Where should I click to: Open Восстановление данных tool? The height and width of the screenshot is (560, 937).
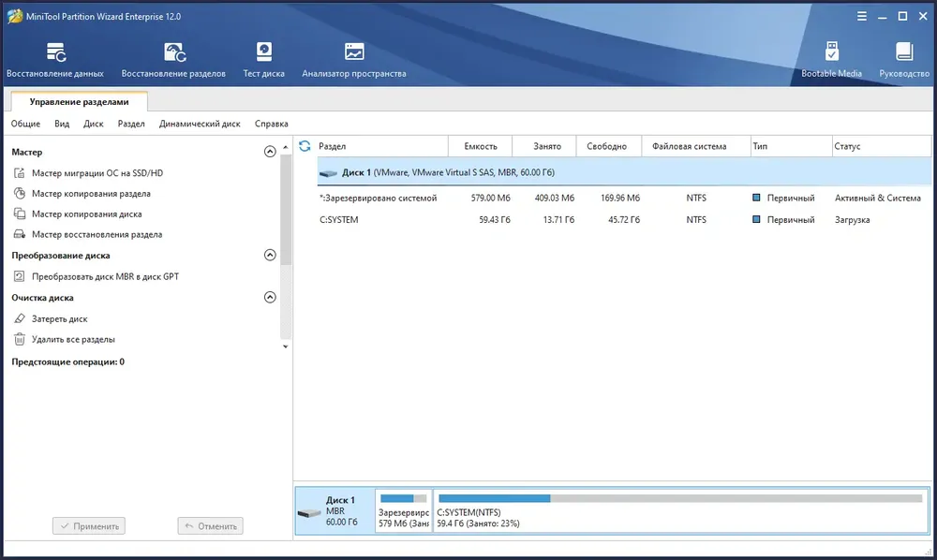(x=55, y=60)
